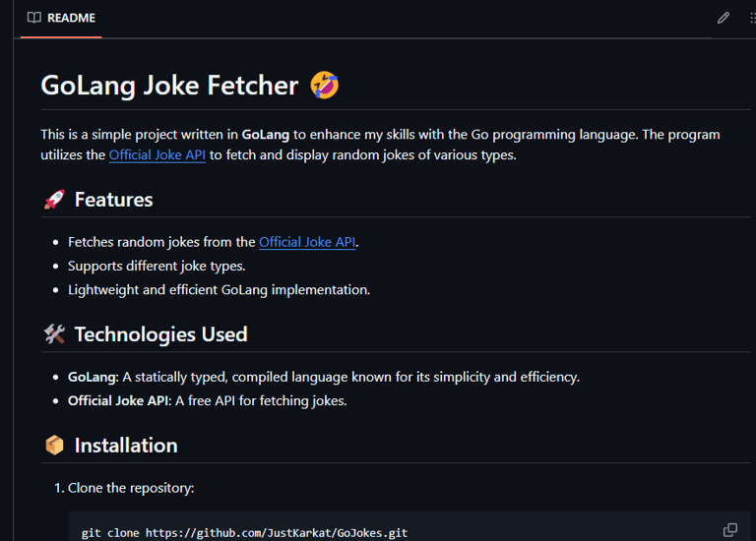Copy the git clone command
The image size is (756, 541).
[730, 530]
